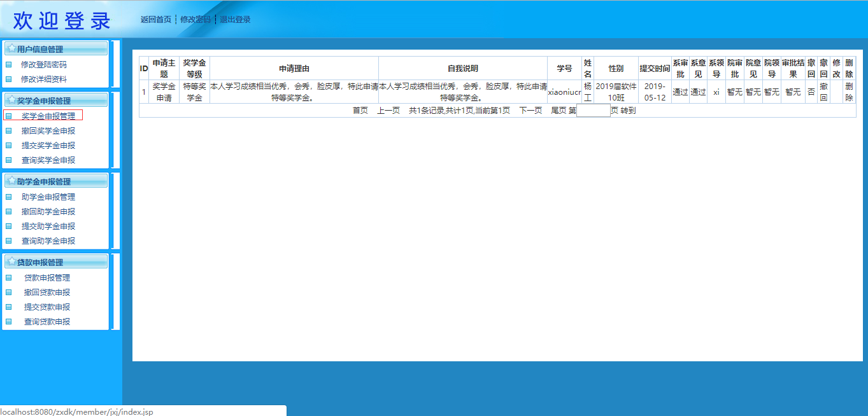This screenshot has width=868, height=416.
Task: Click the star icon beside 用户信息管理
Action: (11, 48)
